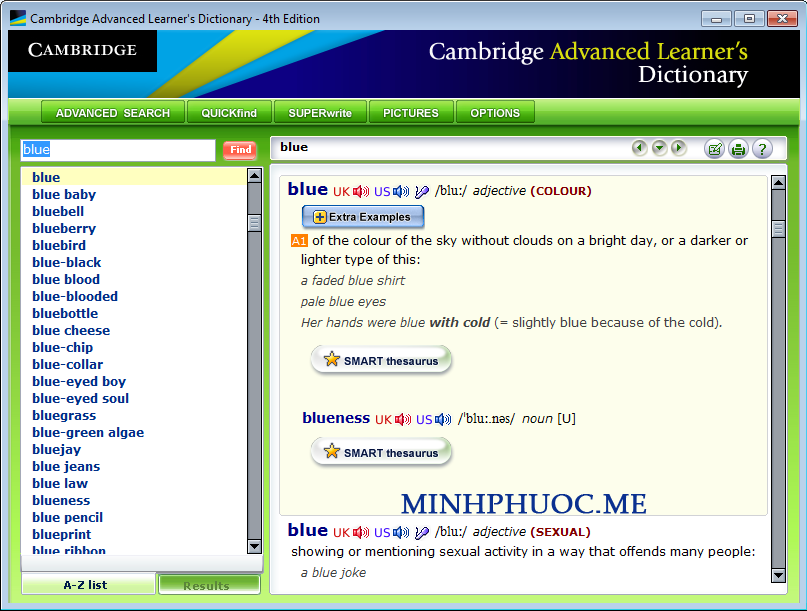Image resolution: width=807 pixels, height=611 pixels.
Task: Click the microphone record icon for blue (SEXUAL)
Action: coord(422,532)
